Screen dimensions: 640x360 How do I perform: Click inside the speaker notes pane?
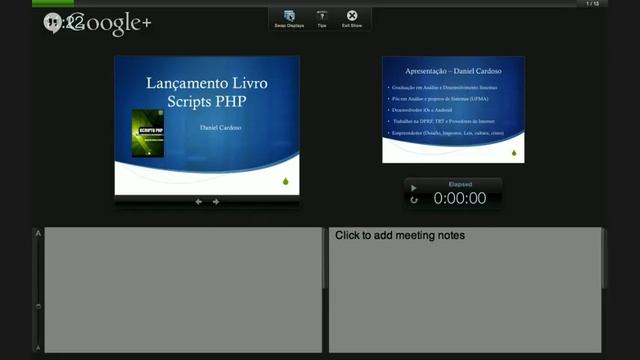click(183, 290)
